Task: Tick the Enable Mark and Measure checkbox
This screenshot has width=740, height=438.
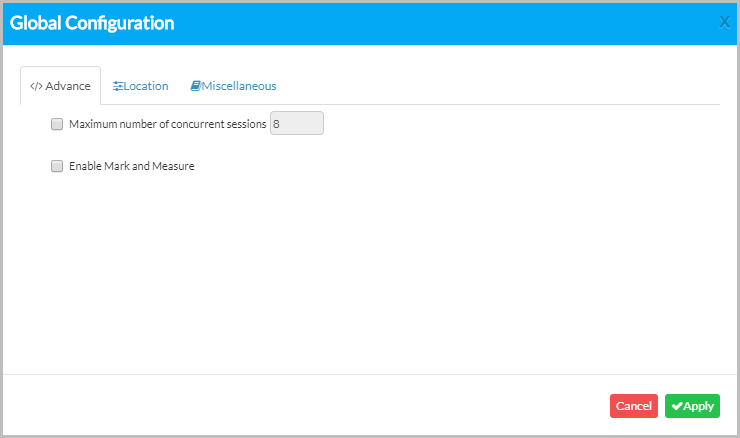Action: pos(57,166)
